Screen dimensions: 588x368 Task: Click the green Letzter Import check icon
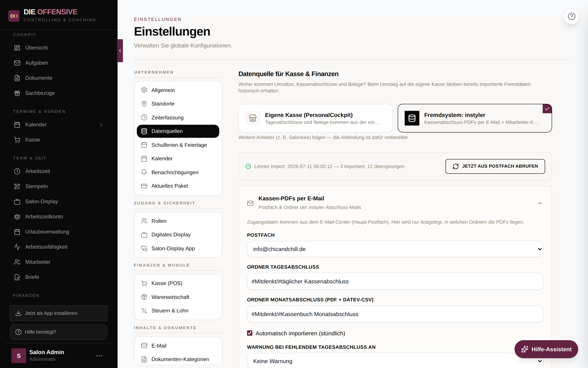tap(248, 166)
